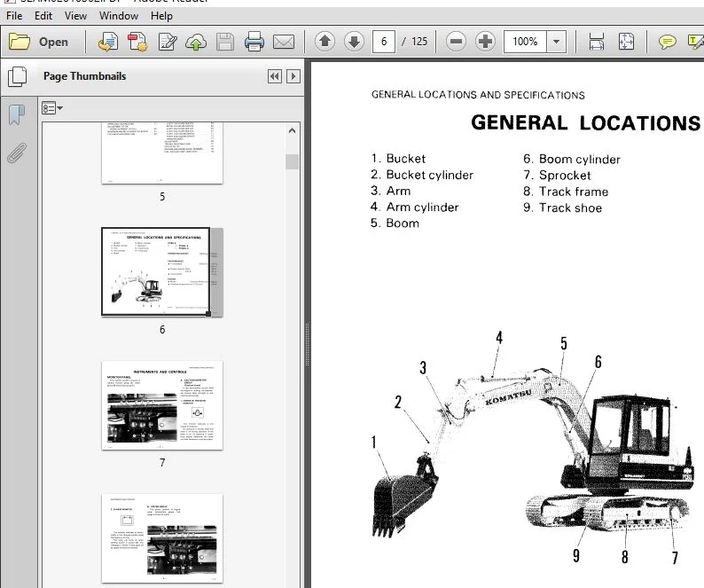The width and height of the screenshot is (704, 588).
Task: Select the page 8 thumbnail below page 7
Action: [162, 538]
